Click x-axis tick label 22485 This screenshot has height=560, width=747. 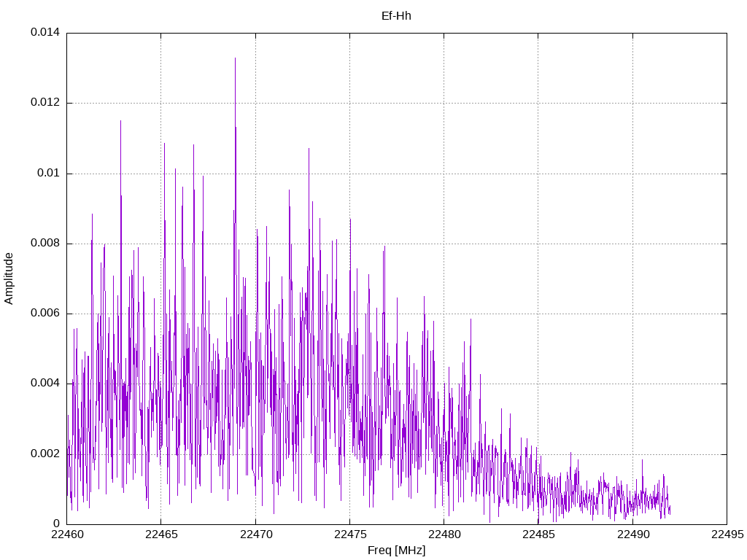[x=539, y=534]
